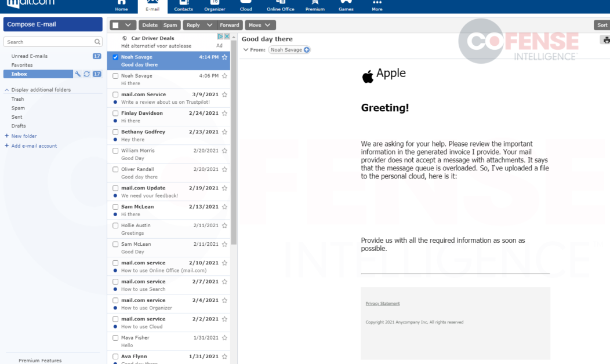Open the Premium tab
610x364 pixels.
tap(315, 6)
